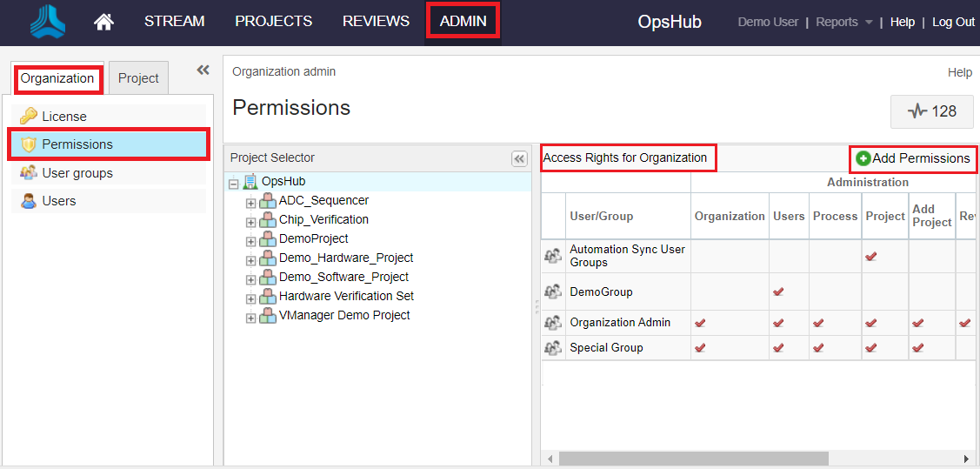Screen dimensions: 980x469
Task: Click the Log Out link
Action: point(953,22)
